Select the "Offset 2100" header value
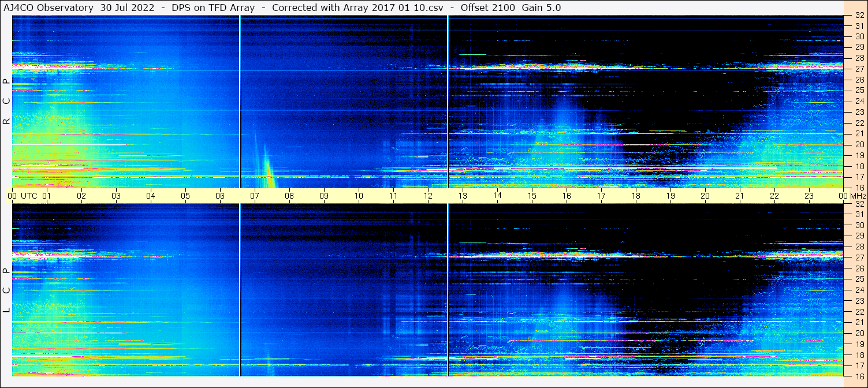 (488, 8)
